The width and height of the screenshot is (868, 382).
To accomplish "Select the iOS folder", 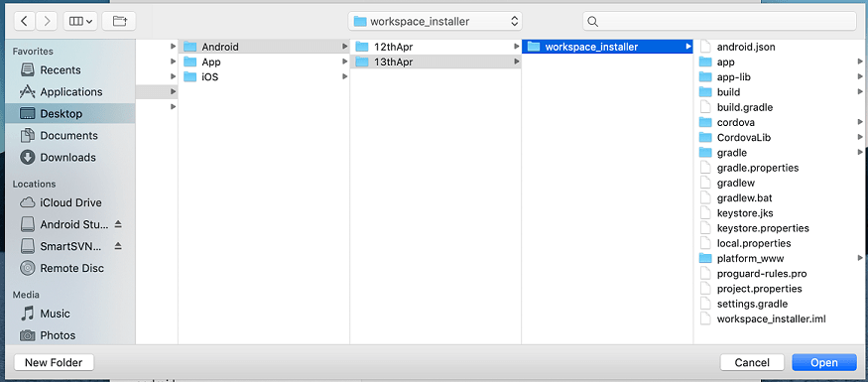I will coord(264,77).
